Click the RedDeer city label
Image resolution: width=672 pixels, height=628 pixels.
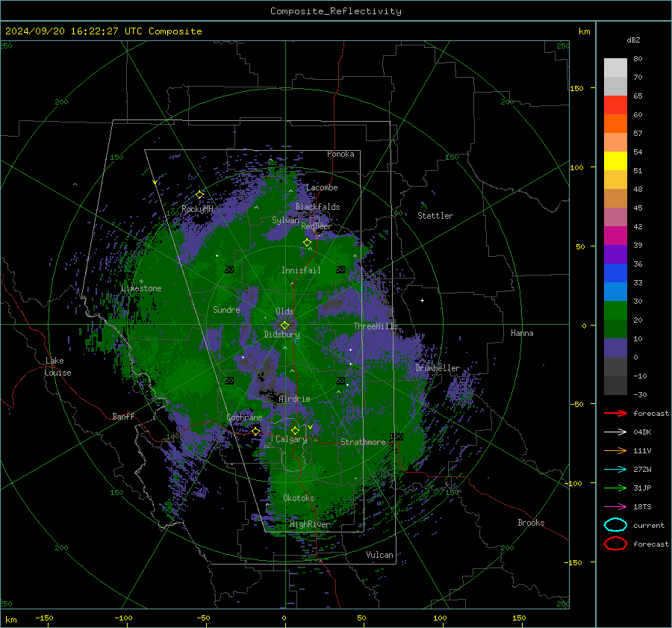pyautogui.click(x=317, y=226)
